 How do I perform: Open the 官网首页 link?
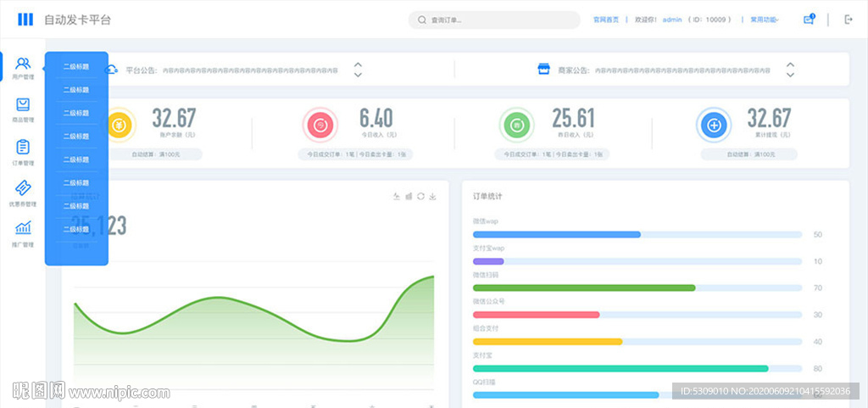[605, 20]
